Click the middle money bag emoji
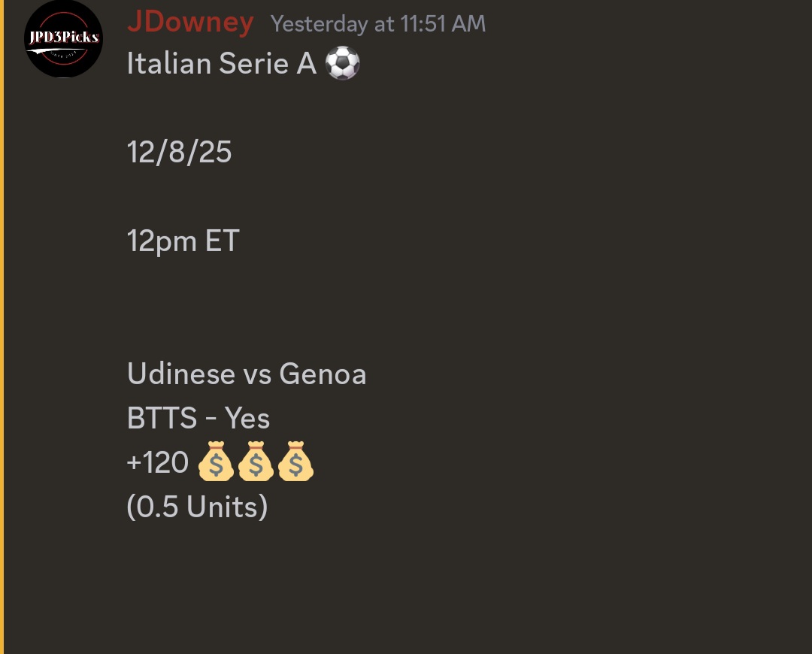The image size is (812, 654). coord(256,463)
